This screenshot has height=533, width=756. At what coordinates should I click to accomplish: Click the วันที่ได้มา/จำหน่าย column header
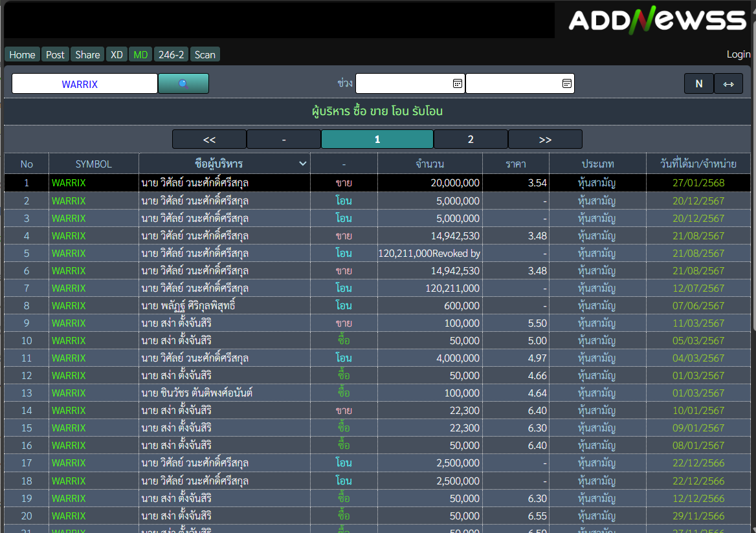point(698,164)
